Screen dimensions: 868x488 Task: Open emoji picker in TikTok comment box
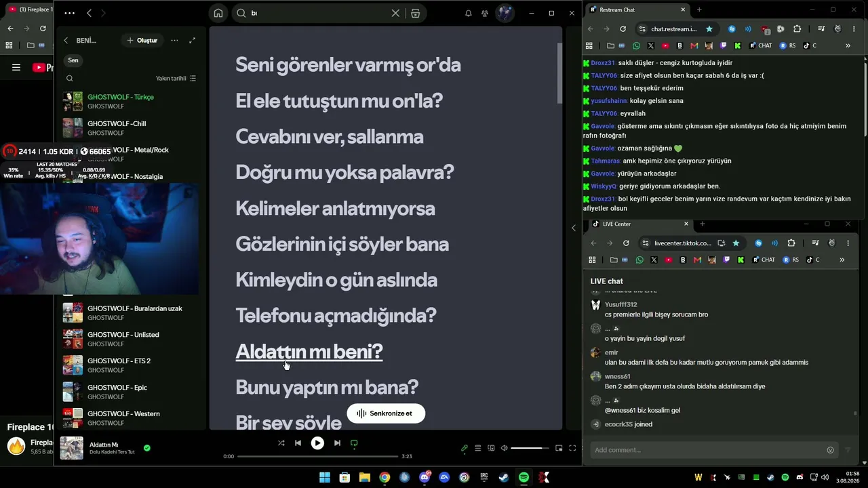(x=830, y=450)
